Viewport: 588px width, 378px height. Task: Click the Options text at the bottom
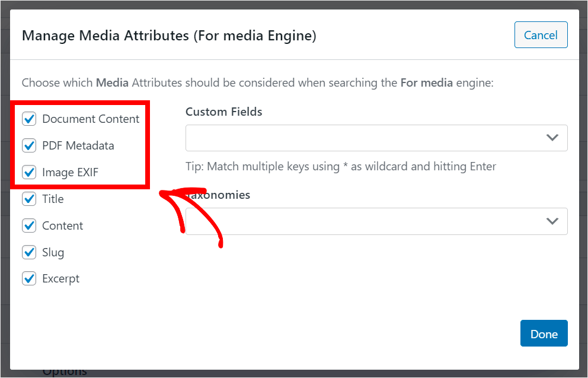64,370
